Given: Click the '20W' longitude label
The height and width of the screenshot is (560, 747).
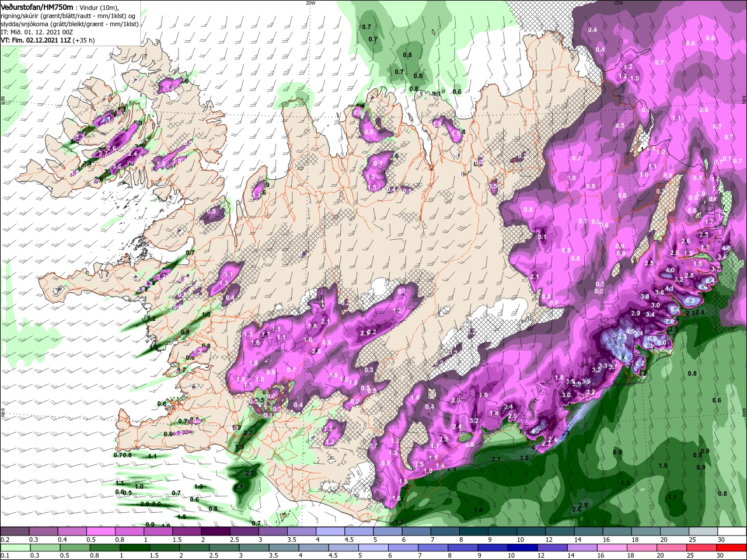Looking at the screenshot, I should [x=310, y=3].
